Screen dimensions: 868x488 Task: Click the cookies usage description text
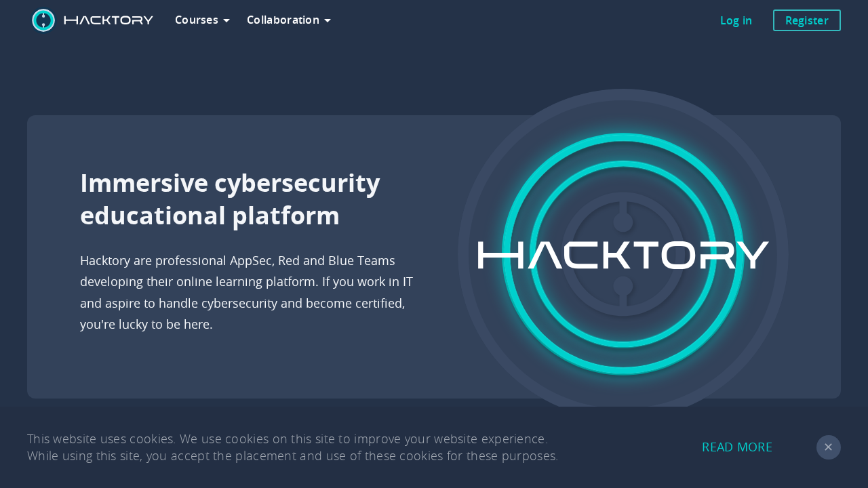pos(292,447)
